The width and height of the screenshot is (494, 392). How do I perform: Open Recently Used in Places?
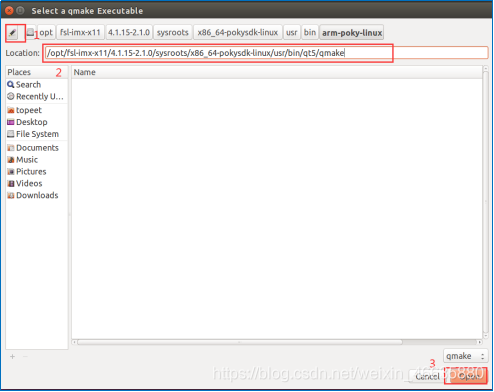[37, 97]
